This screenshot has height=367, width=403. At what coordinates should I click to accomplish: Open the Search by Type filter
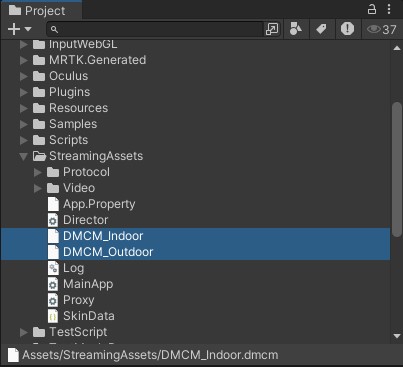click(x=295, y=29)
